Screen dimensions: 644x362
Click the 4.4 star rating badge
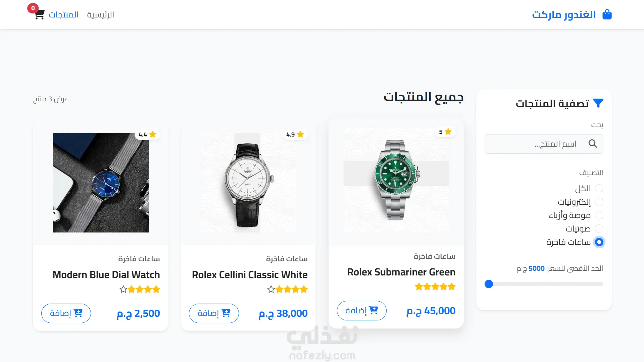pyautogui.click(x=147, y=134)
